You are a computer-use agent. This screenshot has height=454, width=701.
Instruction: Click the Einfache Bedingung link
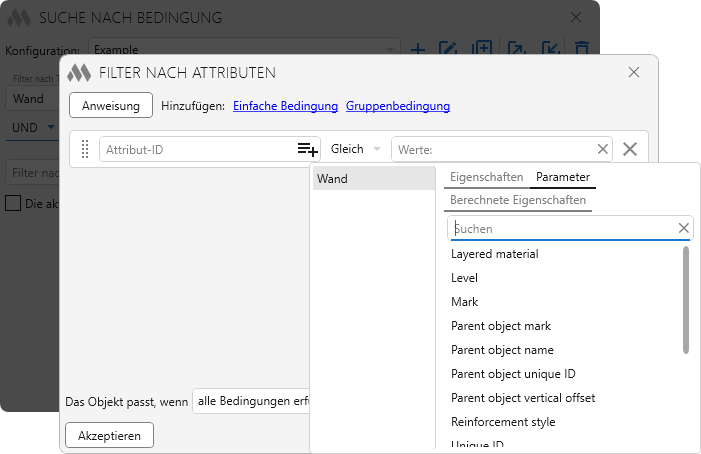click(285, 106)
